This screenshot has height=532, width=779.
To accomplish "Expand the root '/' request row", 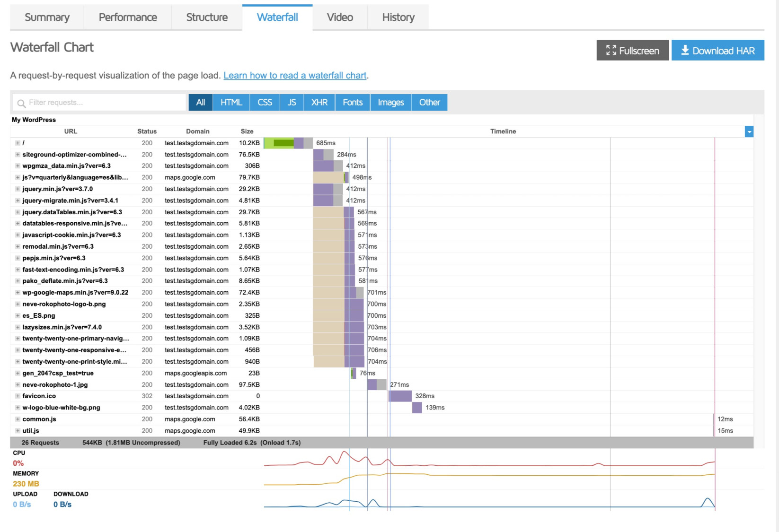I will coord(18,143).
